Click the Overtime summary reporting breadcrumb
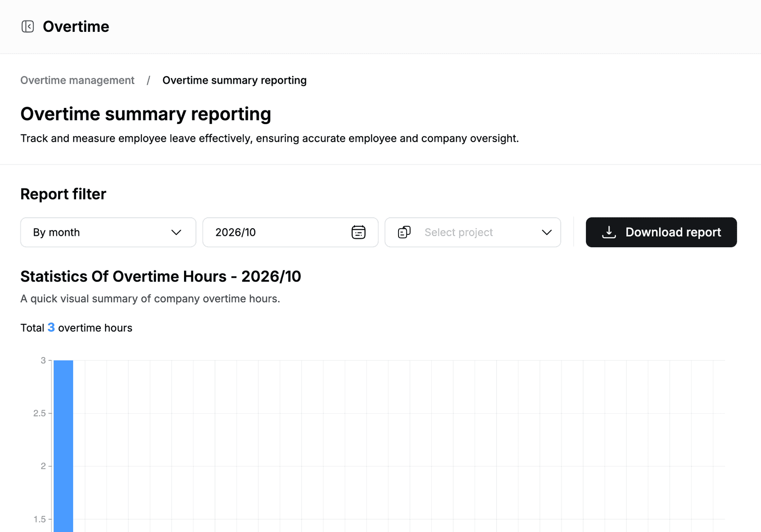The height and width of the screenshot is (532, 761). coord(234,80)
